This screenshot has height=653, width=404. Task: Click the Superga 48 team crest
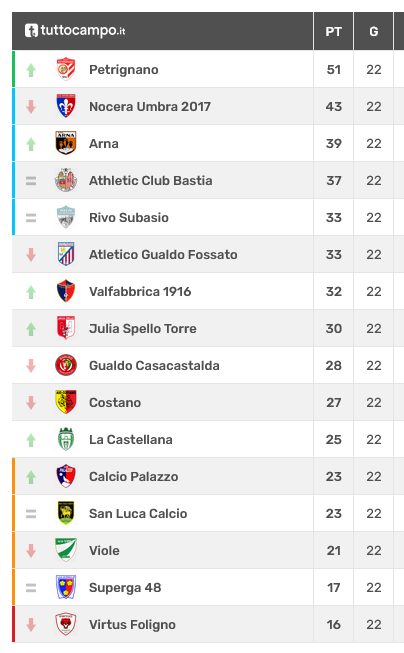pyautogui.click(x=66, y=587)
